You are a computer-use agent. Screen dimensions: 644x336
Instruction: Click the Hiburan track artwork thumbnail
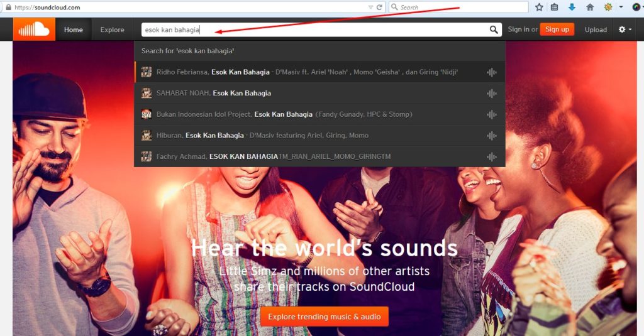146,136
